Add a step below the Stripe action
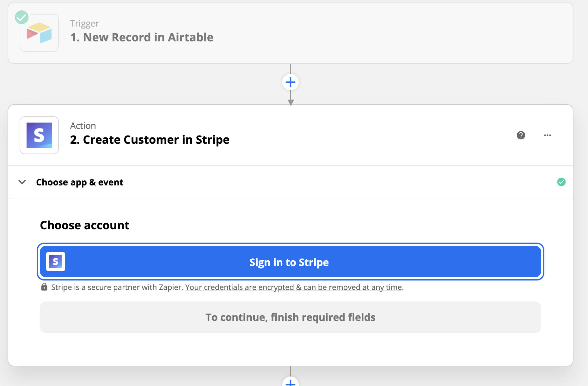The image size is (588, 386). 290,382
